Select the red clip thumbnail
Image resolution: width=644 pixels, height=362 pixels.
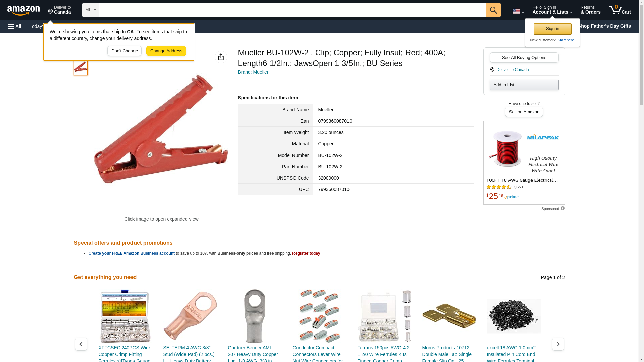[x=81, y=68]
